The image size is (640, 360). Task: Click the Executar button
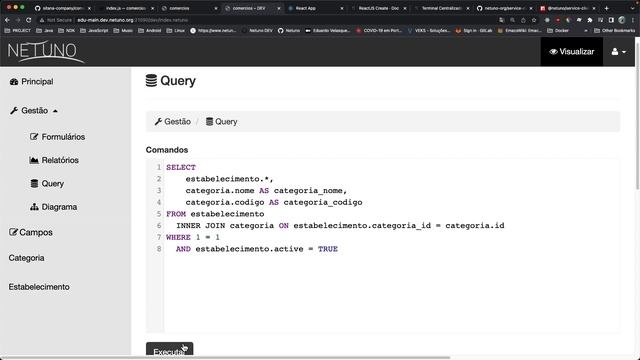click(x=169, y=351)
